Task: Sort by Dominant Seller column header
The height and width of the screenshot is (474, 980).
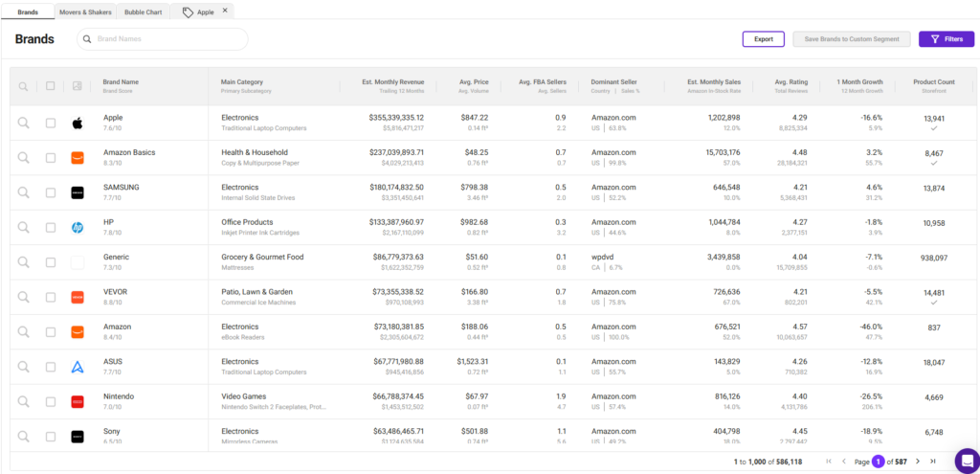Action: (x=613, y=82)
